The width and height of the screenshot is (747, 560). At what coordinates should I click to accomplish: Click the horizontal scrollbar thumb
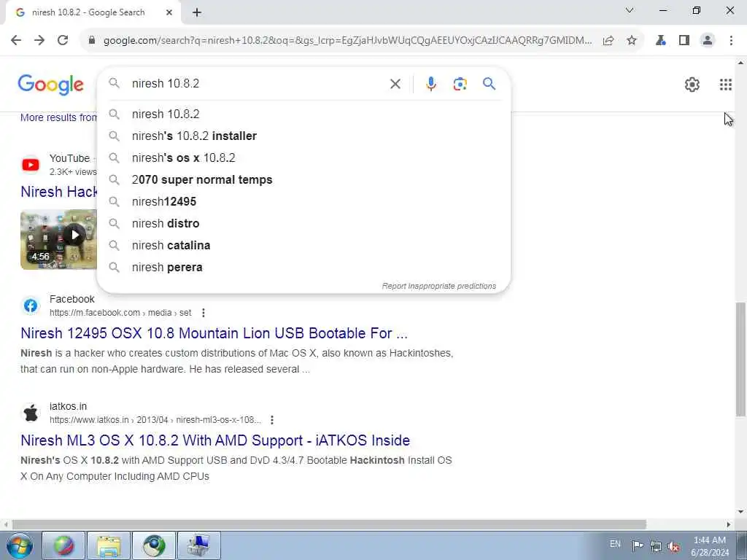(x=329, y=524)
